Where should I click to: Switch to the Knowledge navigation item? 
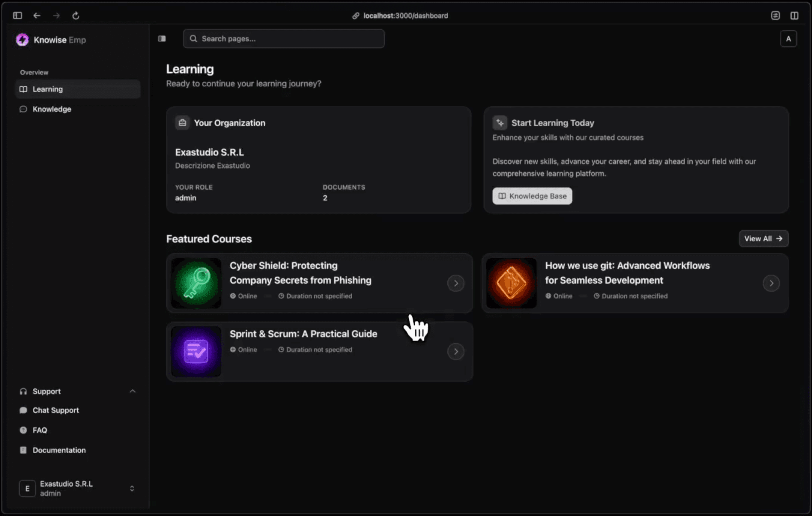[x=52, y=109]
